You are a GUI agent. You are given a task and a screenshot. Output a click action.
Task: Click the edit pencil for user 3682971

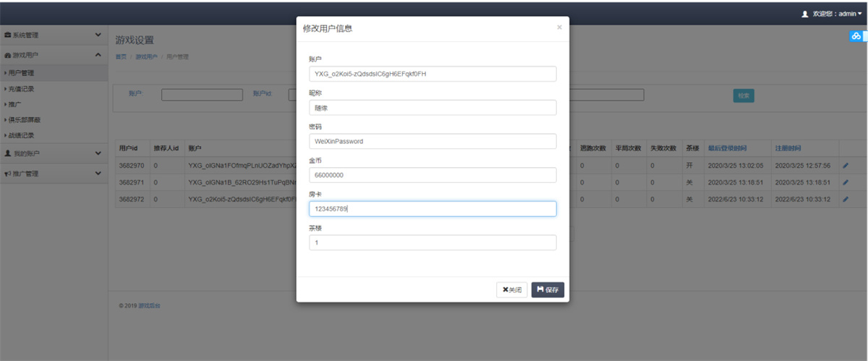pyautogui.click(x=846, y=182)
